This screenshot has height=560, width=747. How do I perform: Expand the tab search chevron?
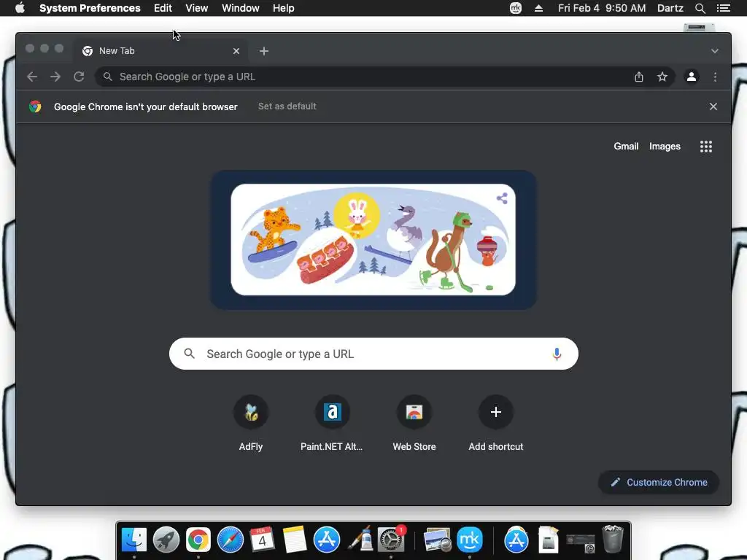(715, 51)
